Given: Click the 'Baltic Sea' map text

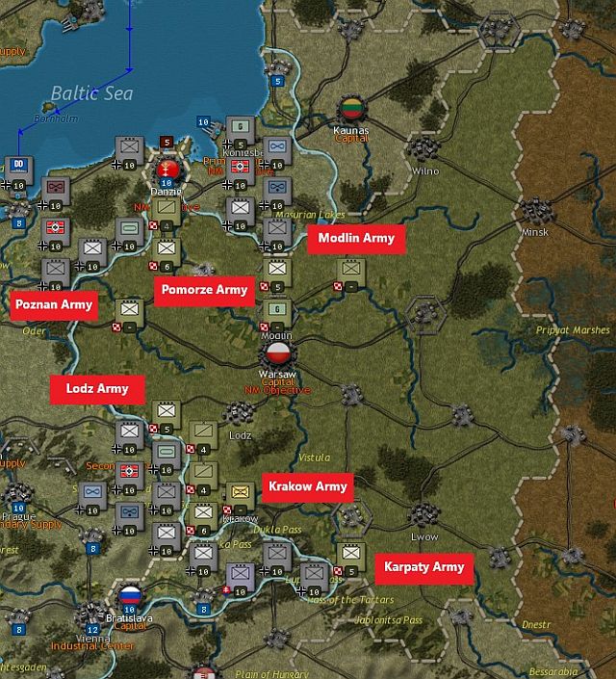Looking at the screenshot, I should point(92,93).
